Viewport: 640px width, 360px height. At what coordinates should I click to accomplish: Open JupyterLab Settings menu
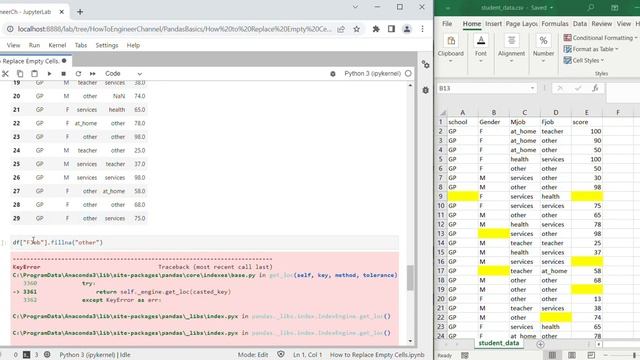[x=107, y=45]
